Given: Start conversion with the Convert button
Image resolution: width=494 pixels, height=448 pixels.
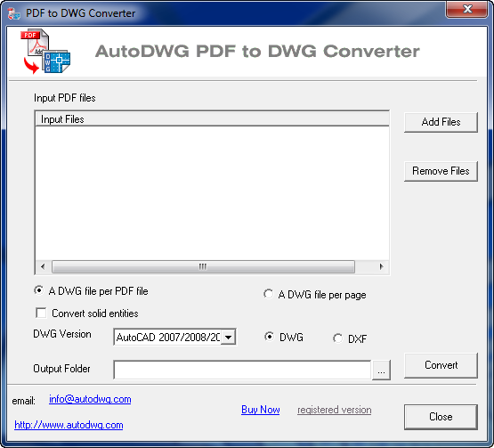Looking at the screenshot, I should pos(441,365).
